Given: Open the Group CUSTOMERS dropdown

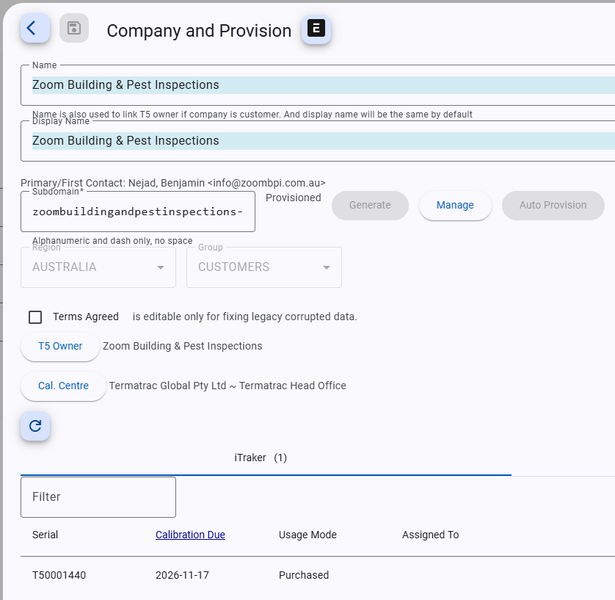Looking at the screenshot, I should (264, 267).
